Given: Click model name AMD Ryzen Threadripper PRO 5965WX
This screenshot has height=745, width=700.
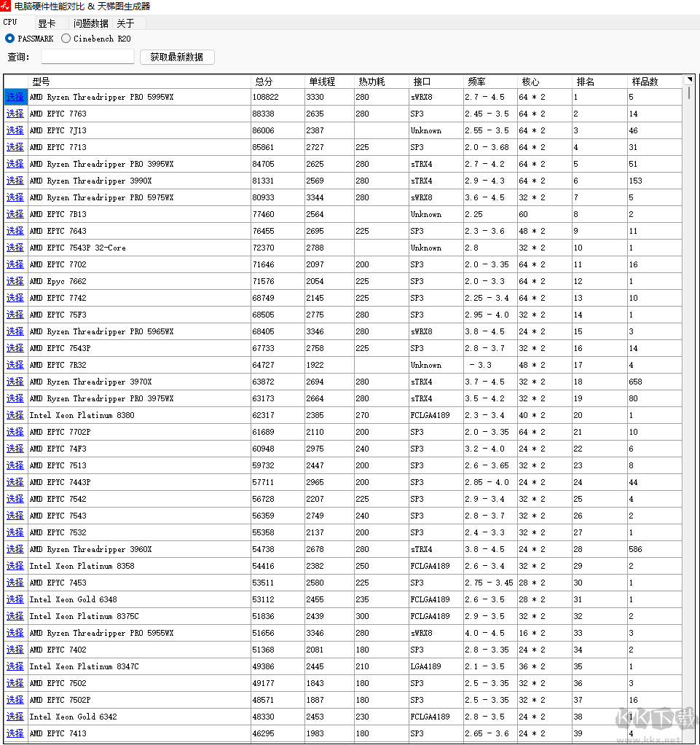Looking at the screenshot, I should (102, 331).
